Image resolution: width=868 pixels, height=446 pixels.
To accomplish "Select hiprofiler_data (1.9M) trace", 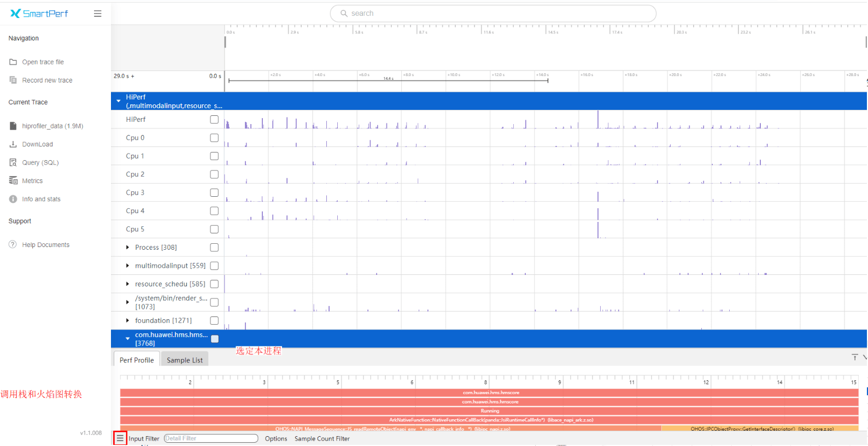I will pyautogui.click(x=52, y=126).
